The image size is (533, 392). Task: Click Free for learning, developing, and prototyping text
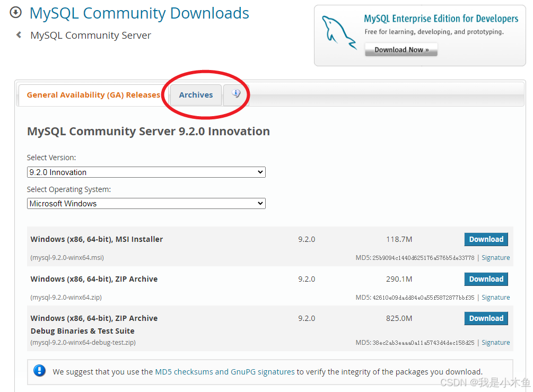[x=434, y=32]
